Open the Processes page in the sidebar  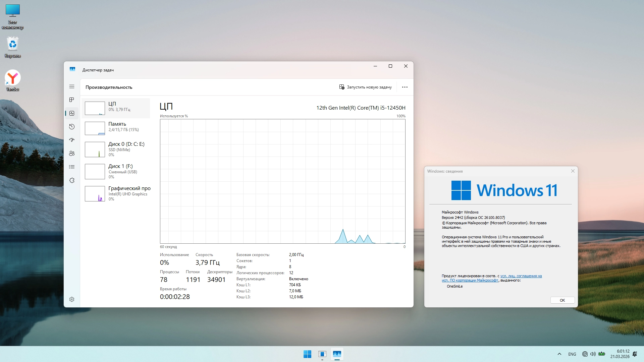72,100
